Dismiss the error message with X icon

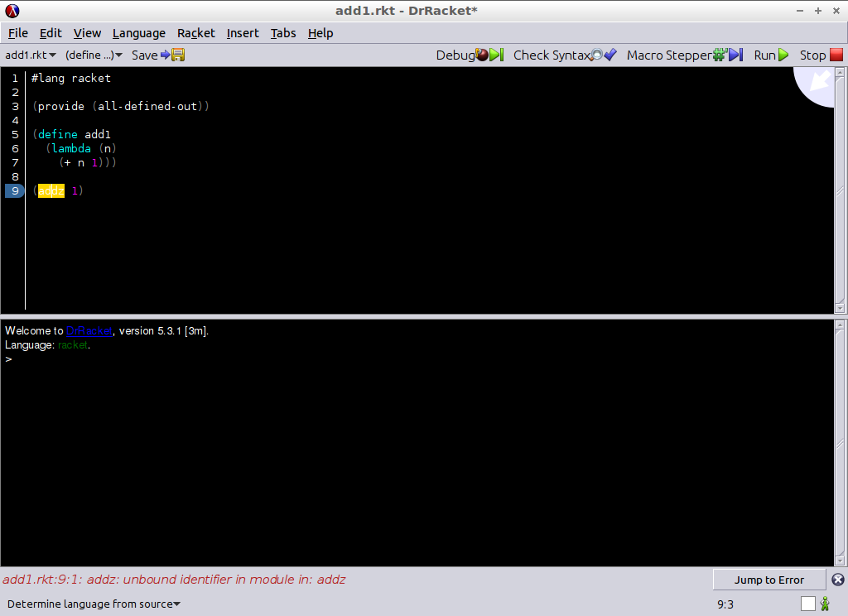click(x=838, y=580)
